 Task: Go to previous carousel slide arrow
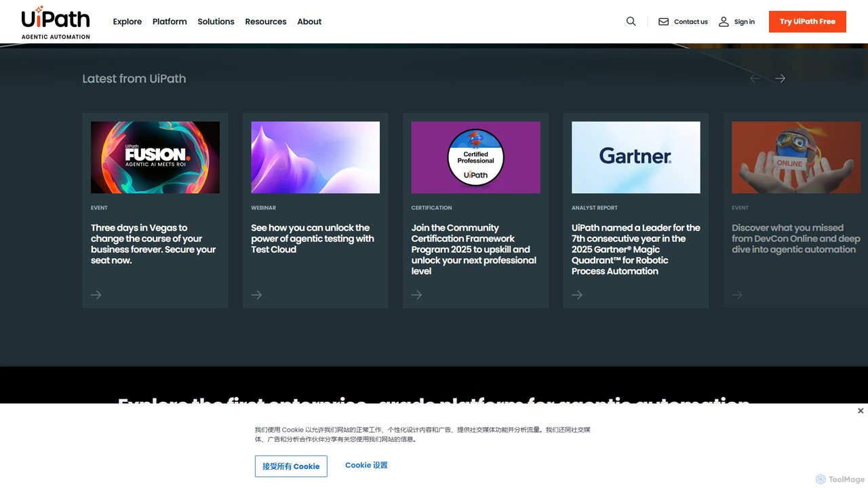[x=755, y=79]
